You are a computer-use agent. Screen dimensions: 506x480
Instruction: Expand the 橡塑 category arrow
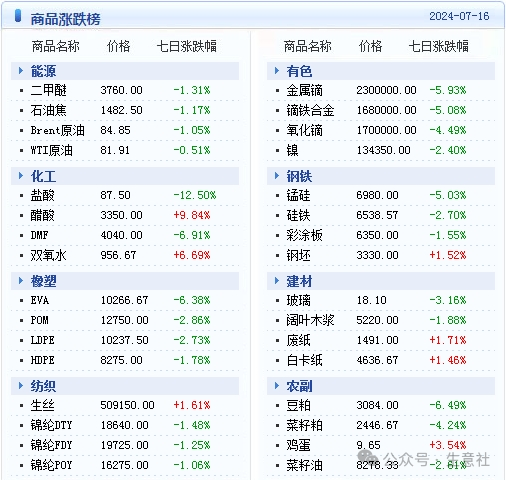click(x=21, y=281)
